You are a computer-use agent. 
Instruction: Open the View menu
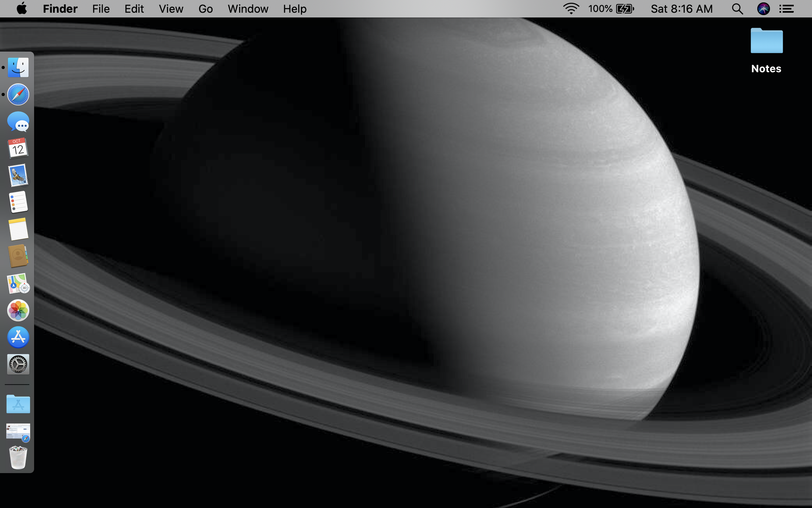tap(171, 8)
